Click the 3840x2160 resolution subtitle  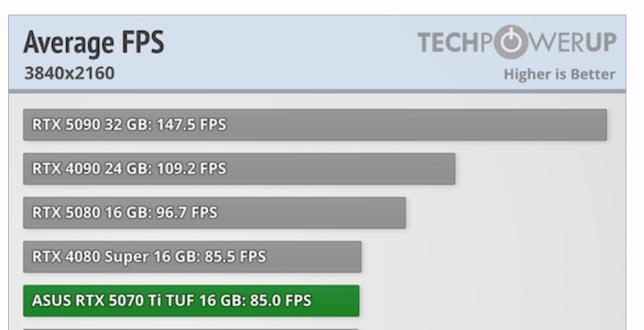pos(63,74)
